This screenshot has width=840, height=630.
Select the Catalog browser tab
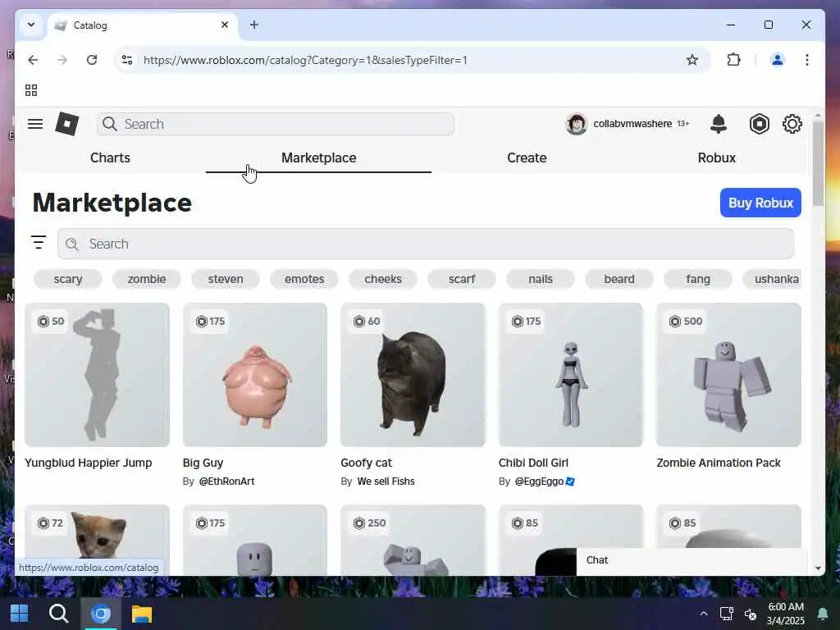pyautogui.click(x=143, y=25)
